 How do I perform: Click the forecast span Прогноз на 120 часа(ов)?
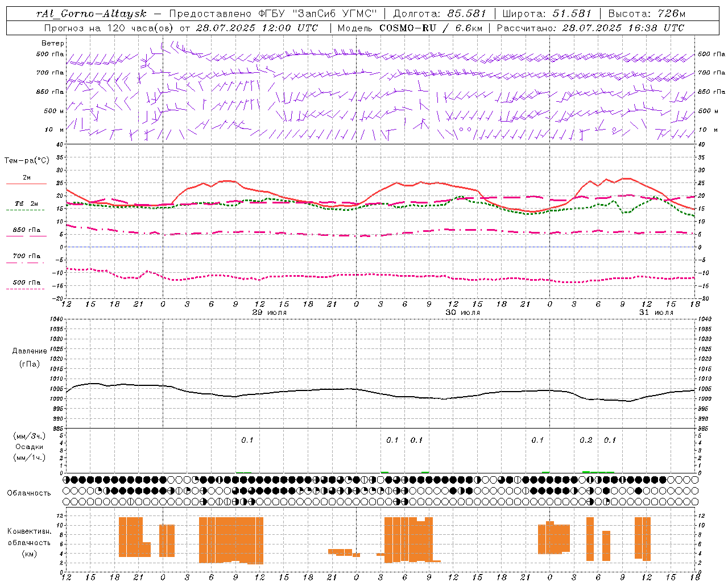point(109,28)
